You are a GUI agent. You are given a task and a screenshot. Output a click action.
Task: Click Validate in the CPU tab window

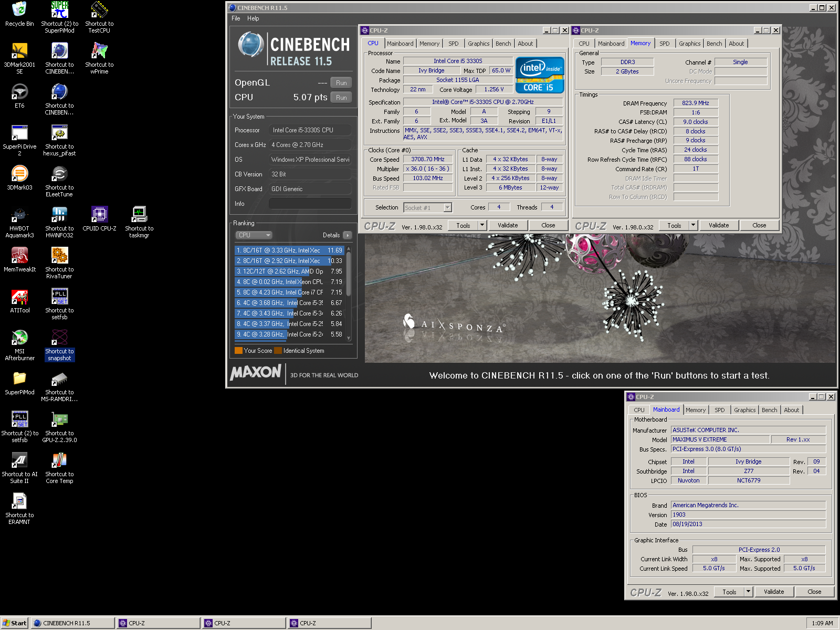tap(508, 225)
